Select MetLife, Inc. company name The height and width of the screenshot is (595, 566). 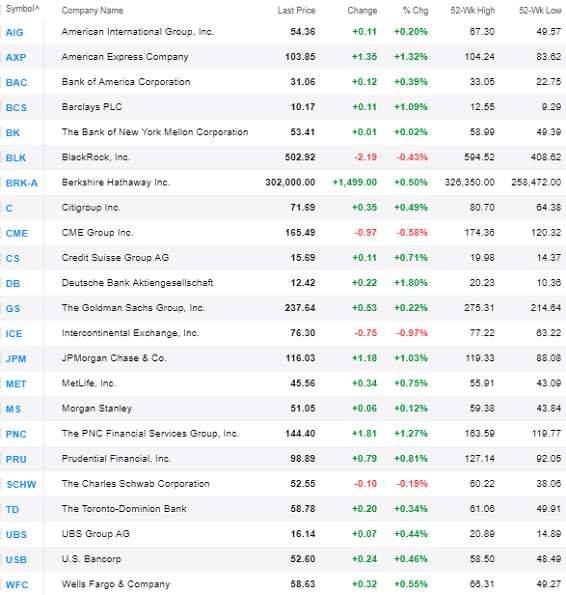pos(89,383)
